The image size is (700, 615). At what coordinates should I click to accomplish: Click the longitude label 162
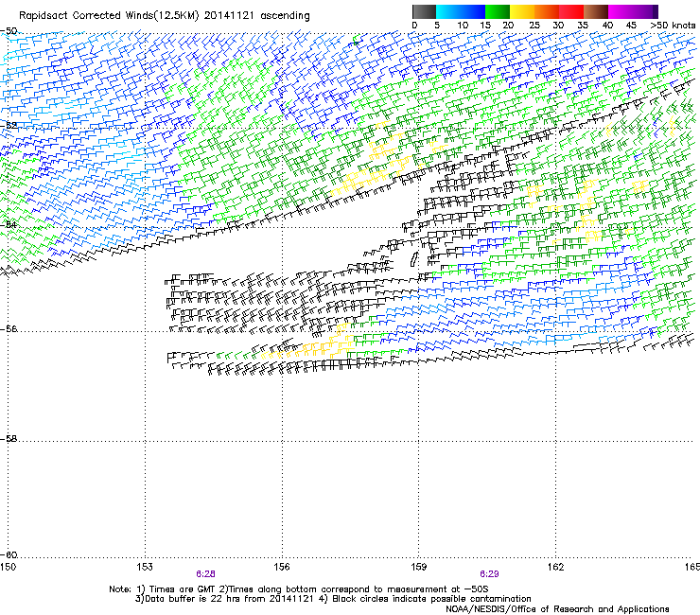click(x=556, y=567)
